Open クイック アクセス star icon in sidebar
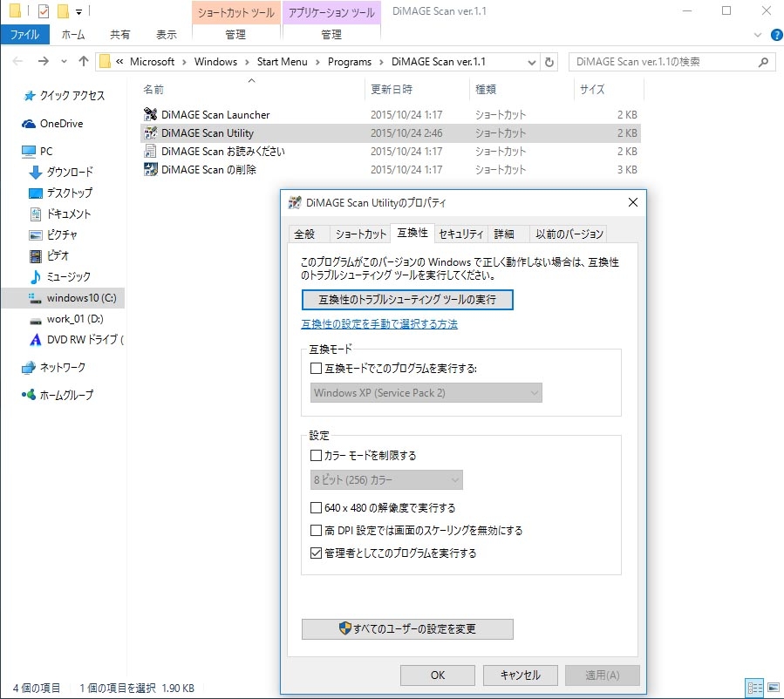The image size is (784, 699). (x=30, y=95)
